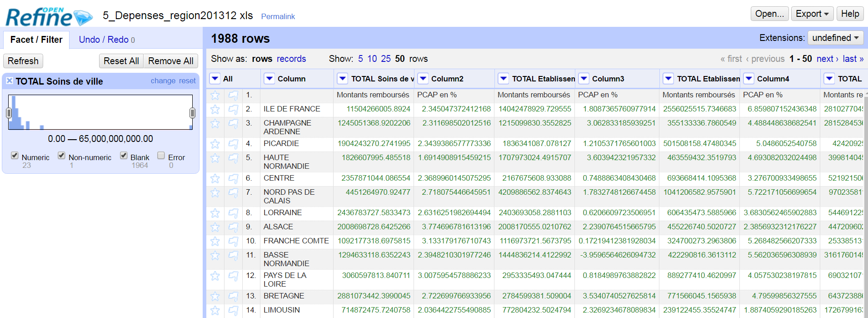Image resolution: width=868 pixels, height=318 pixels.
Task: Star the ILE DE FRANCE row
Action: pyautogui.click(x=215, y=109)
